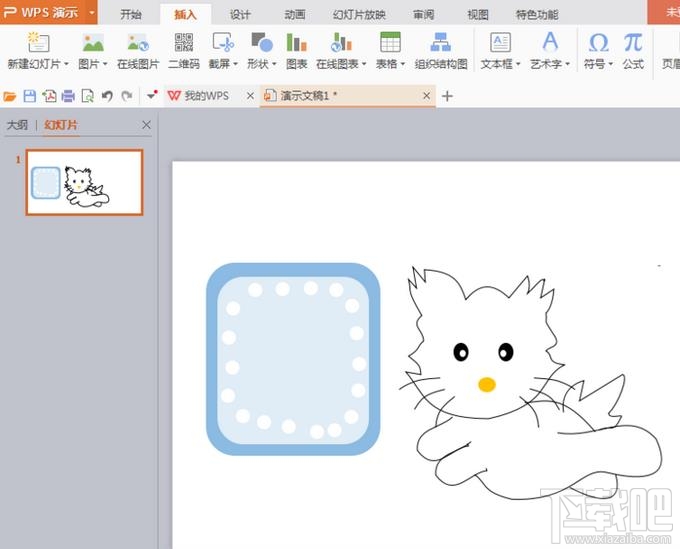Expand the 形状 dropdown arrow
Screen dimensions: 680x549
point(274,64)
